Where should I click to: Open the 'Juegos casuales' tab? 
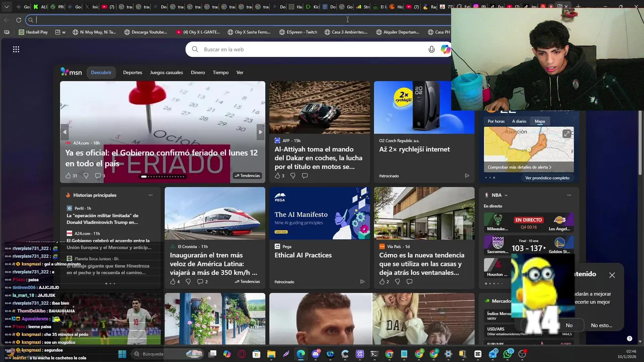(x=166, y=72)
